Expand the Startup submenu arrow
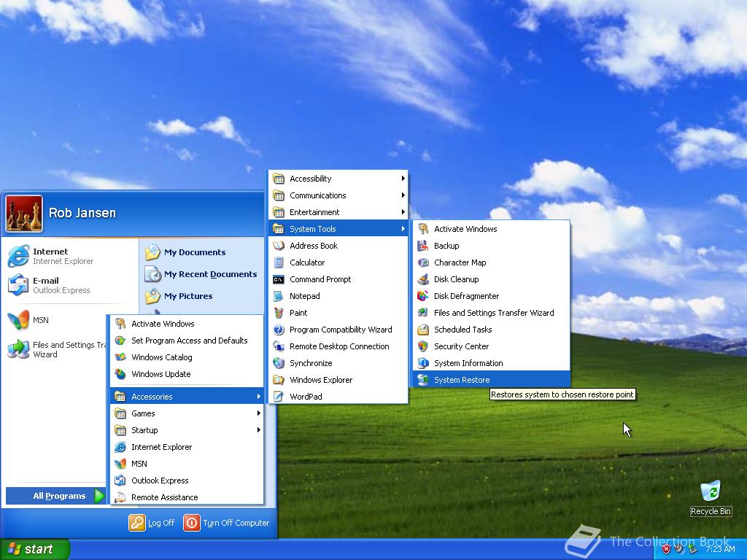 coord(258,430)
